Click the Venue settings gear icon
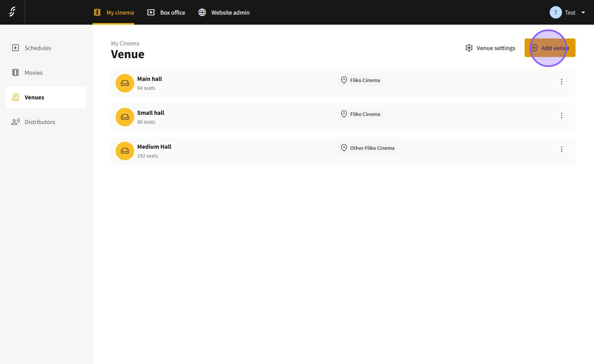This screenshot has height=364, width=594. (469, 48)
